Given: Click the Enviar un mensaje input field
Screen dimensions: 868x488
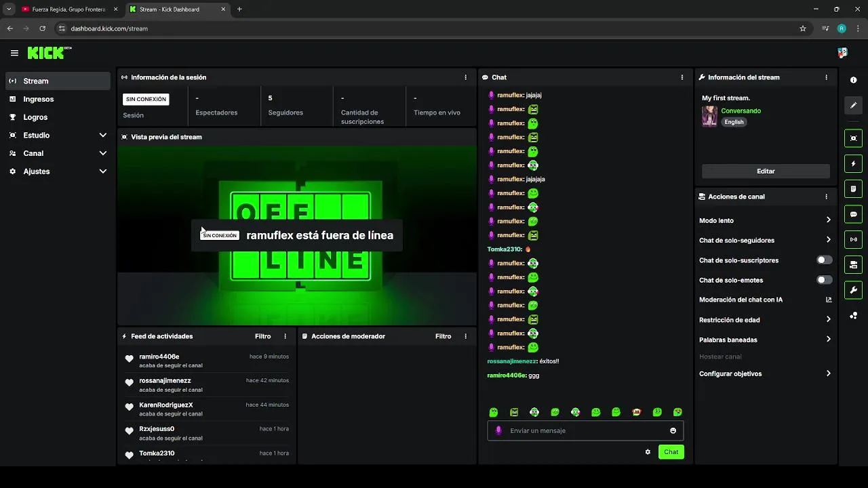Looking at the screenshot, I should click(585, 430).
